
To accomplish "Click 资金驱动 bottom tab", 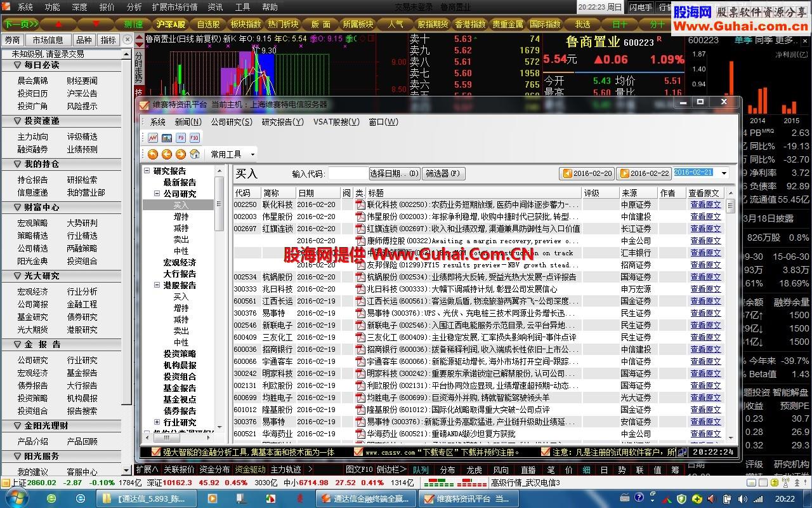I will [x=251, y=469].
